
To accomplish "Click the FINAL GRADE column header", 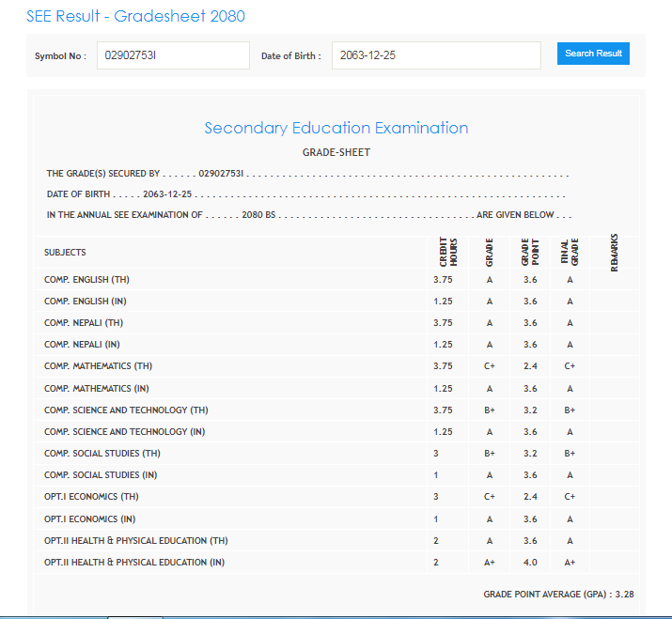I will click(570, 253).
